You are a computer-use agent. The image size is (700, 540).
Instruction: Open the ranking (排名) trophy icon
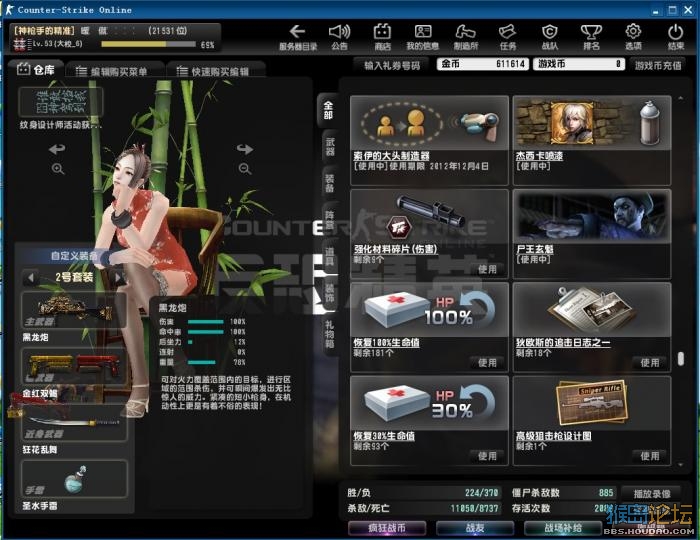591,37
